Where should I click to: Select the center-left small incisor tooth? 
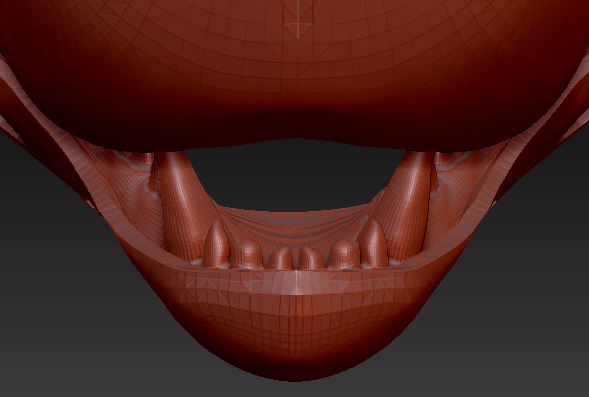pyautogui.click(x=280, y=258)
